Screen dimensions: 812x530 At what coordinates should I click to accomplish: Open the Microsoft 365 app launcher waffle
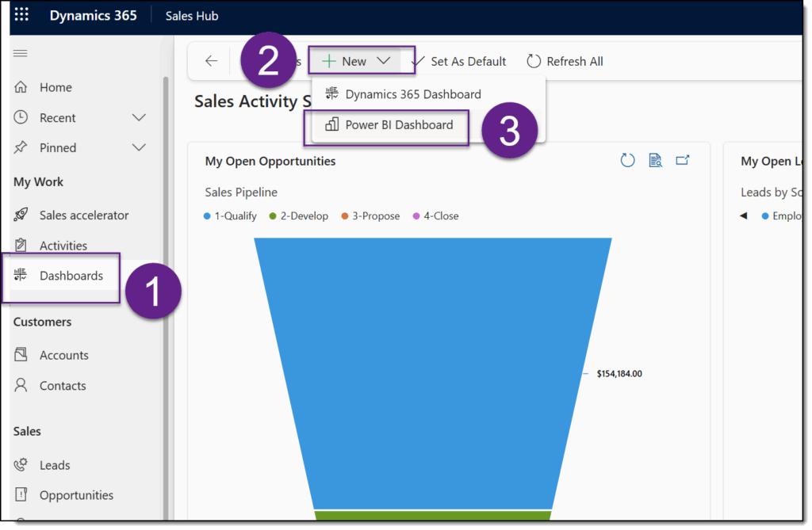point(21,14)
